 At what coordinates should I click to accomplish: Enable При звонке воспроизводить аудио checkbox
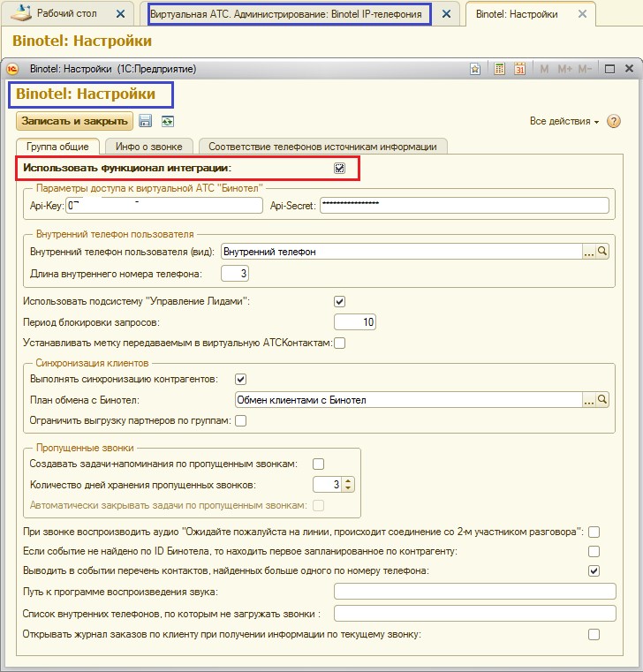pyautogui.click(x=594, y=532)
